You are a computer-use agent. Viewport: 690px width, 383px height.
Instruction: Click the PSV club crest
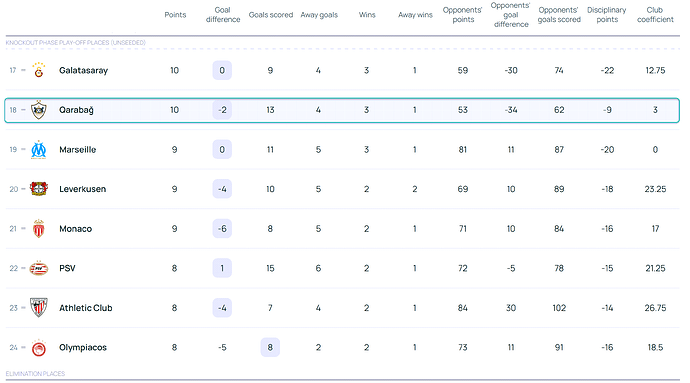coord(39,268)
